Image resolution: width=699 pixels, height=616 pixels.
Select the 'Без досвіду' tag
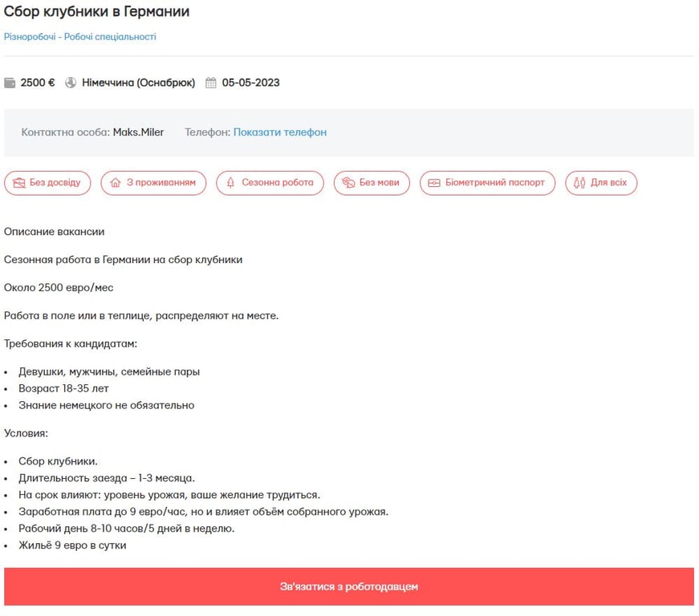(48, 183)
